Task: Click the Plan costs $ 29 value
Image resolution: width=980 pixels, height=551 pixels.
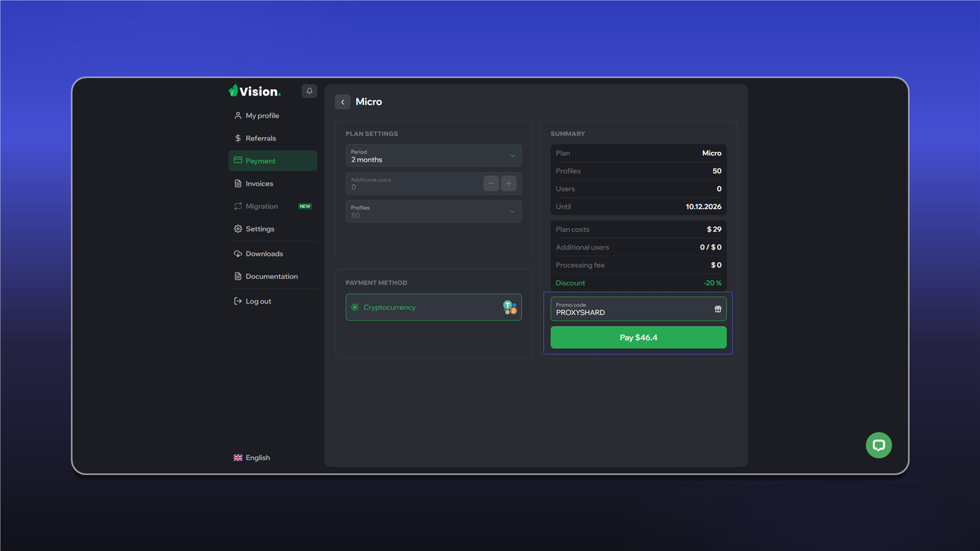Action: pos(714,230)
